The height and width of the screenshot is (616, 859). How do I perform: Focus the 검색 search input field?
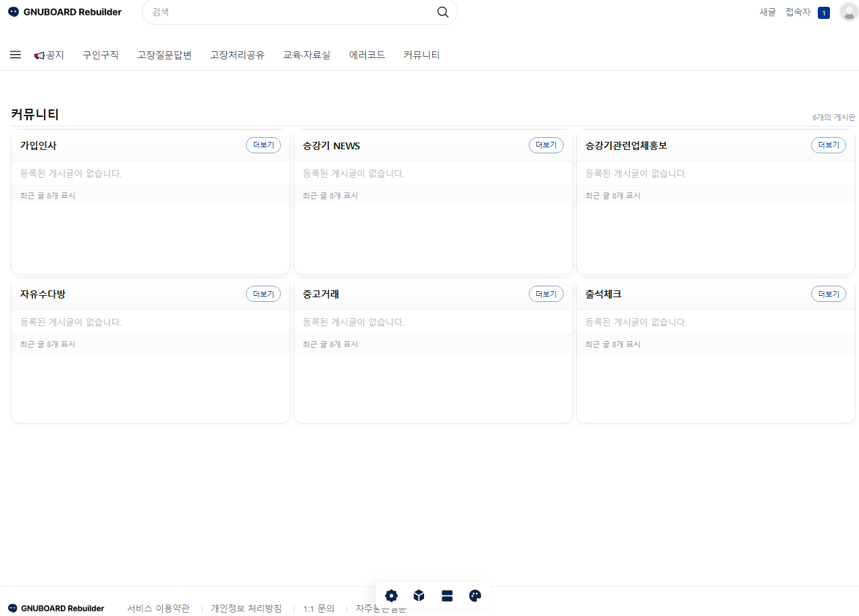(290, 12)
